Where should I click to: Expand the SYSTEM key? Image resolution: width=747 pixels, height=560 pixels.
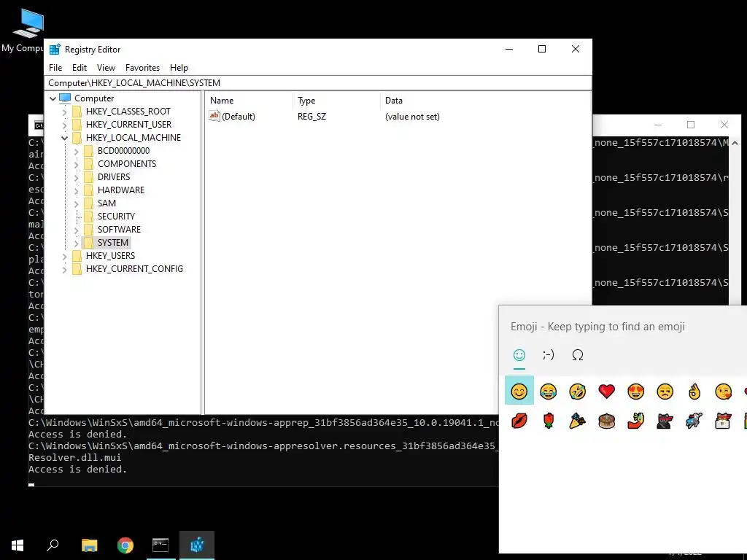click(x=76, y=243)
